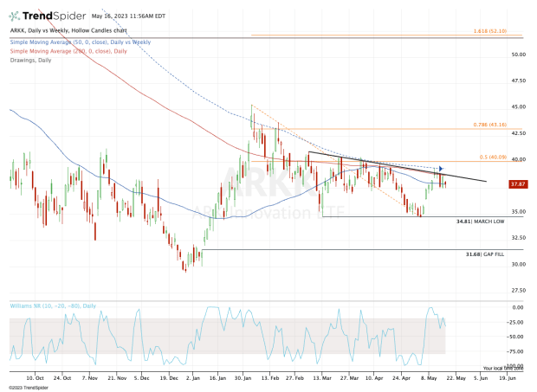Click the -50.00 Williams %R axis label
This screenshot has height=392, width=537.
coord(516,337)
